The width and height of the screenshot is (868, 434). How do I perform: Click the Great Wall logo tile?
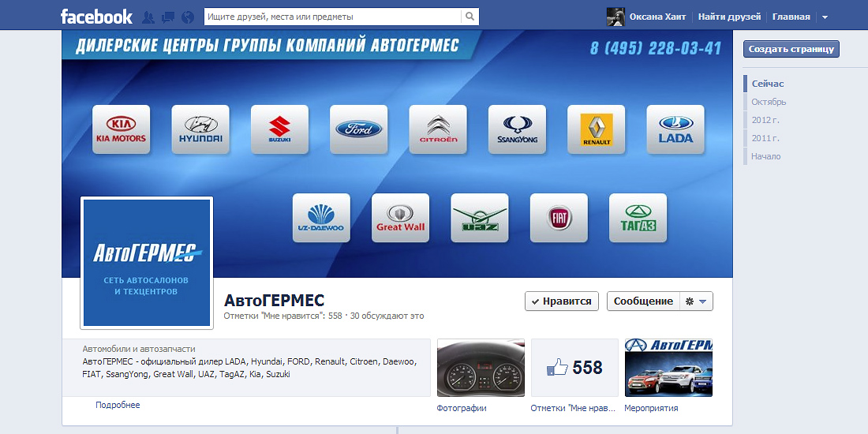[x=400, y=218]
